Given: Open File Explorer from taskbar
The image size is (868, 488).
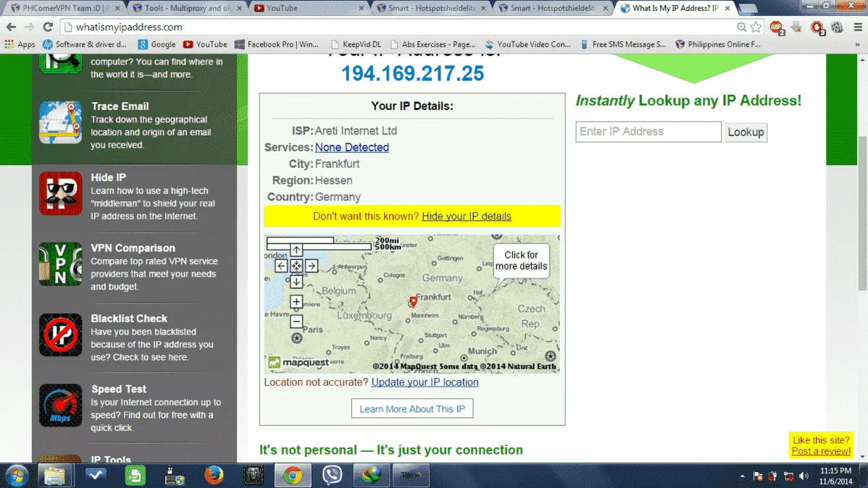Looking at the screenshot, I should point(54,475).
